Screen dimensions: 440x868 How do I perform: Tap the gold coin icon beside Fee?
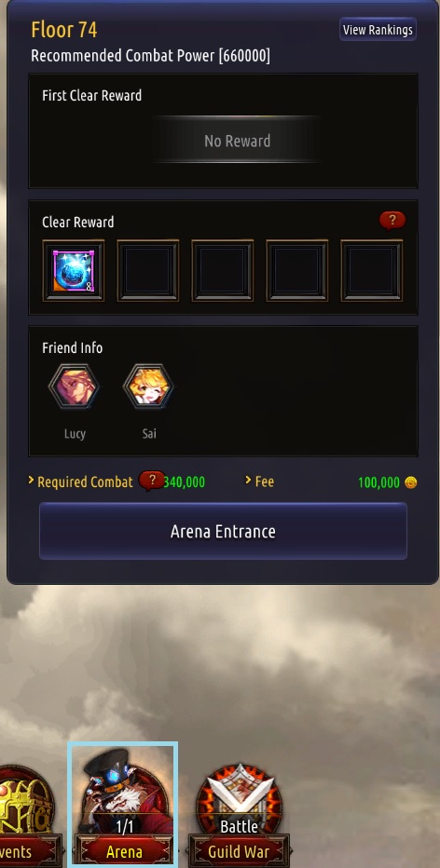(410, 482)
